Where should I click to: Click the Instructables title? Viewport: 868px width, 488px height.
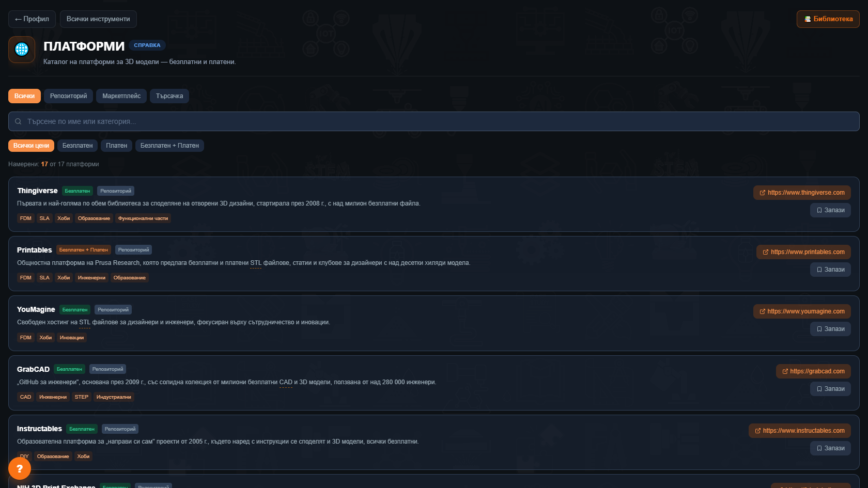[39, 429]
